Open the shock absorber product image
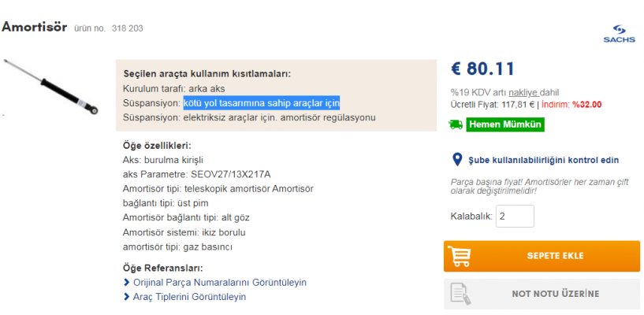The image size is (644, 315). coord(51,87)
